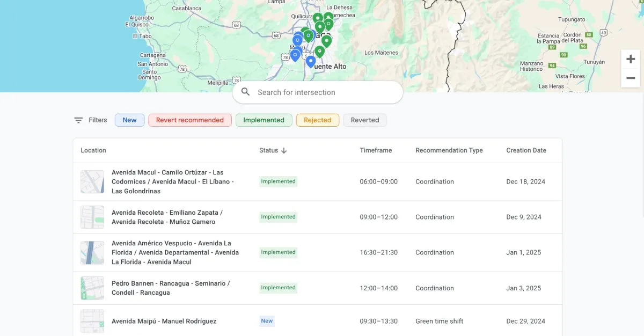Toggle the New filter chip
Screen dimensions: 644x336
coord(129,120)
